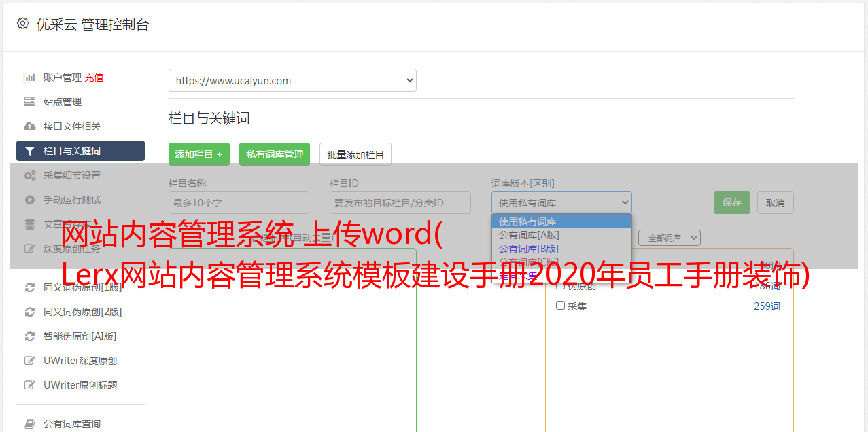Open the 账户管理 menu item

pos(62,77)
